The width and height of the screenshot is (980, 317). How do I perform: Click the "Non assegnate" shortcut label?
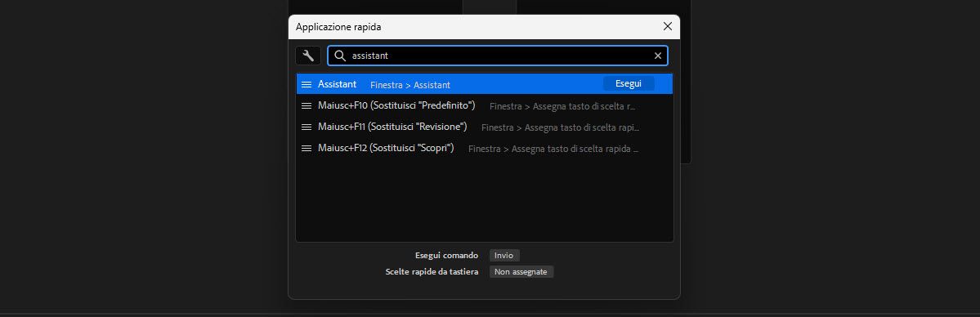point(521,271)
